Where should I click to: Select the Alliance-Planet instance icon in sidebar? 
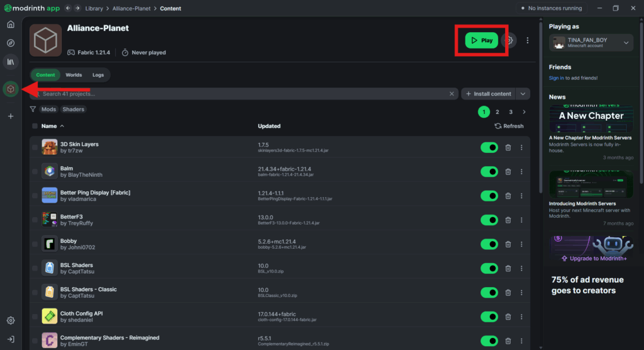11,89
